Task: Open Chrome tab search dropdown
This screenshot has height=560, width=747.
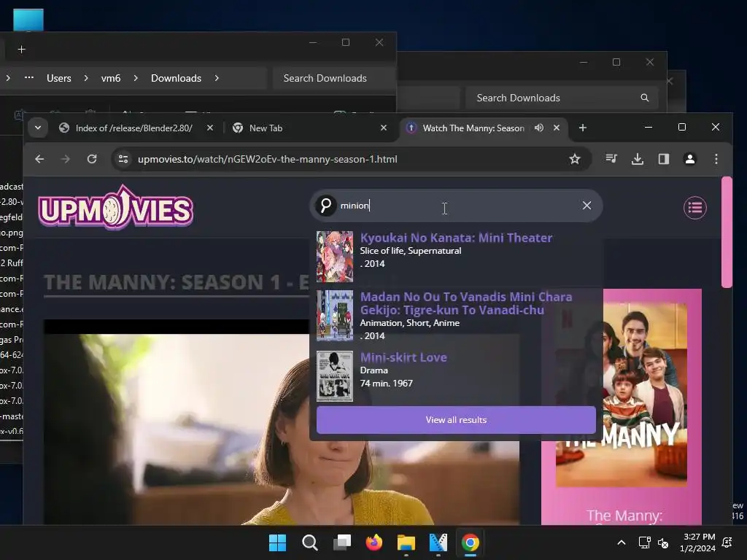Action: (38, 128)
